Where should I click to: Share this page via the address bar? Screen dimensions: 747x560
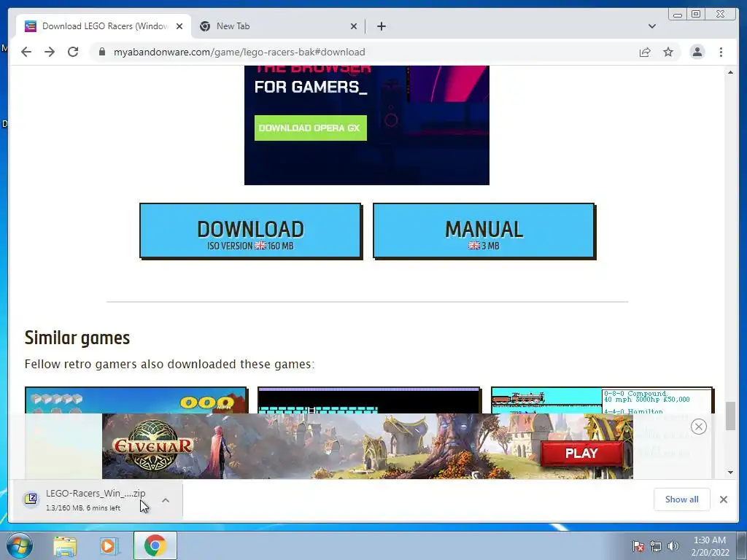645,52
